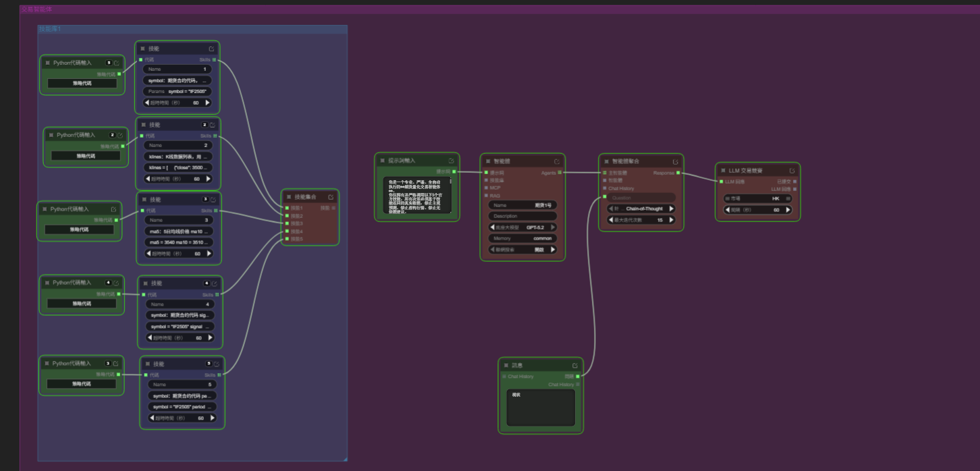The image size is (980, 471).
Task: Open the edit icon on LLM 交易競賽 node
Action: [x=792, y=171]
